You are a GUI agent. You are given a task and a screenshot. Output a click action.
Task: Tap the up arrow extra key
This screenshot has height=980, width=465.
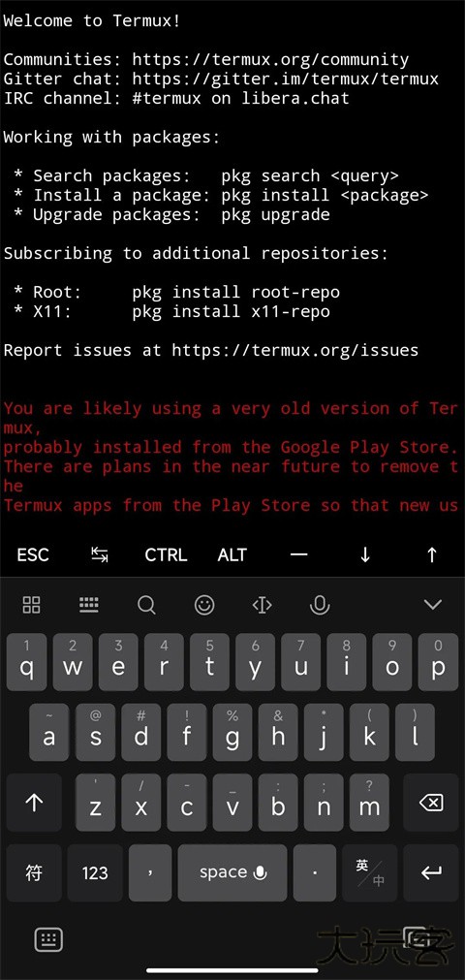tap(431, 554)
